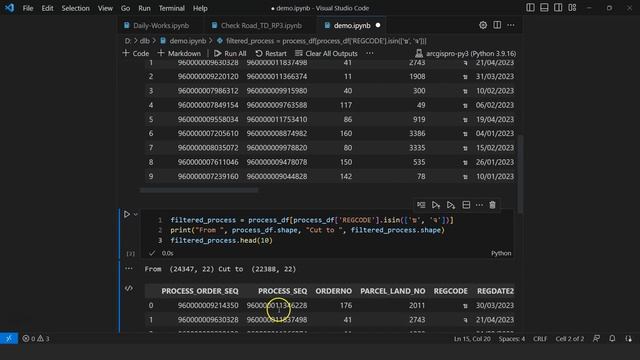Open editor More Actions ellipsis
Image resolution: width=640 pixels, height=360 pixels.
click(511, 25)
